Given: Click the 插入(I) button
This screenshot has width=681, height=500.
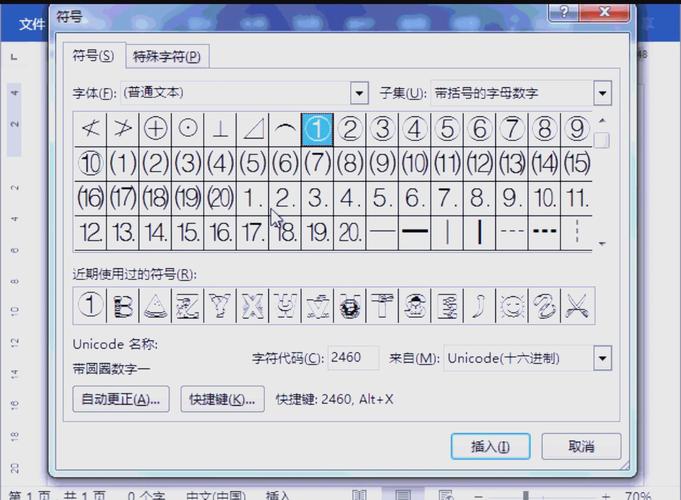Looking at the screenshot, I should pos(490,446).
